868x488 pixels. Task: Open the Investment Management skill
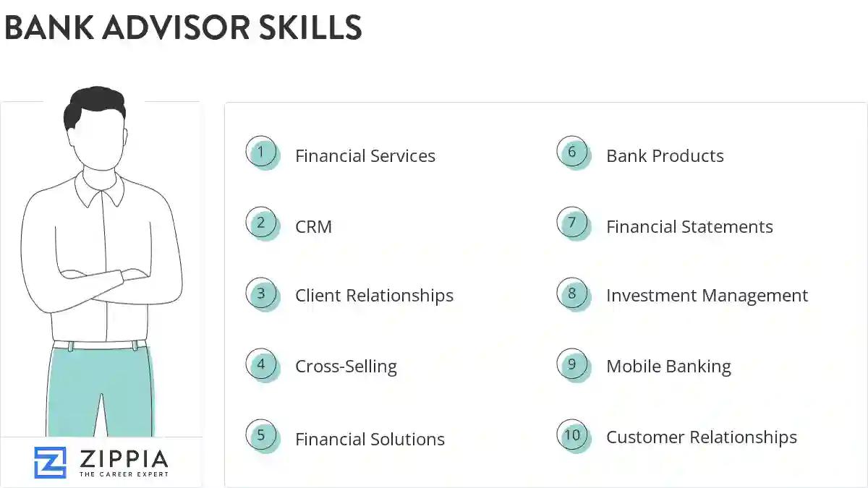pyautogui.click(x=707, y=296)
